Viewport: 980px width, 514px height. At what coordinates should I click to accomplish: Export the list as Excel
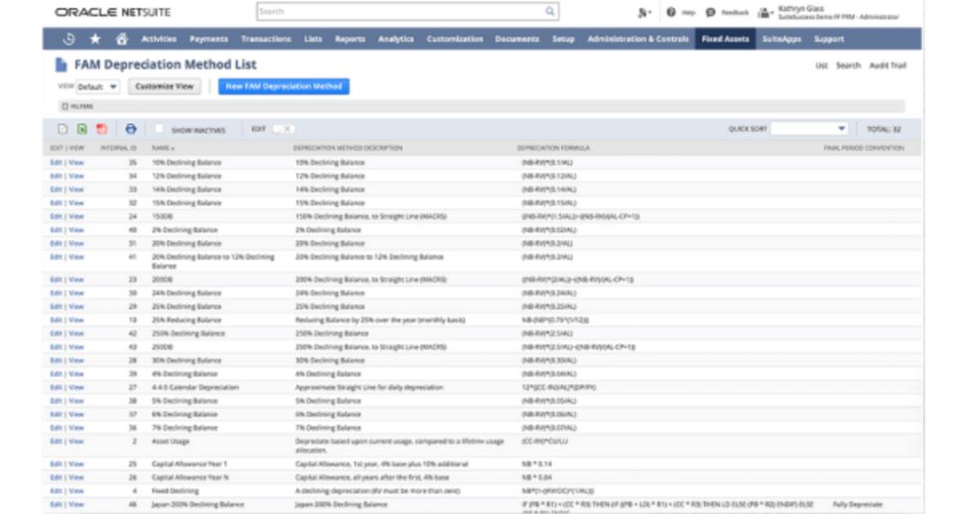(x=80, y=131)
